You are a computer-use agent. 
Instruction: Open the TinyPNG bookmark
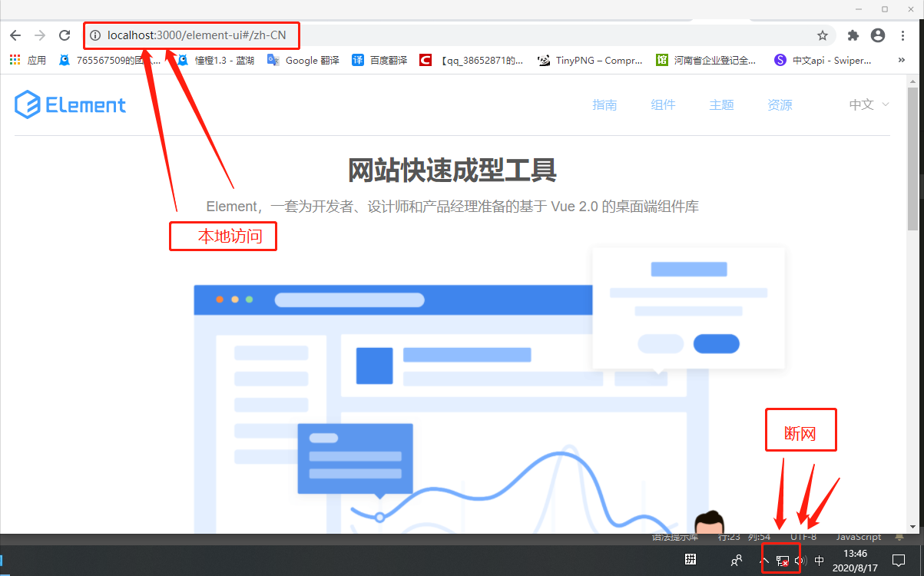tap(590, 60)
